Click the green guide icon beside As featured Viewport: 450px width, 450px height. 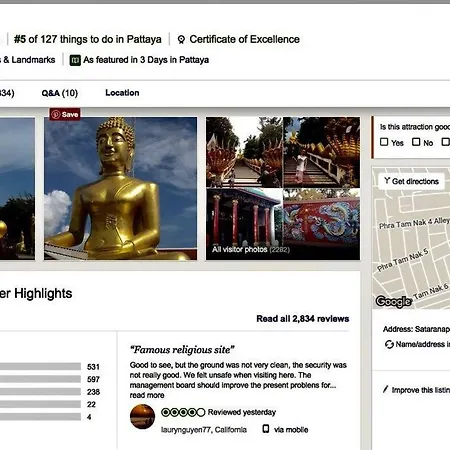(x=75, y=60)
